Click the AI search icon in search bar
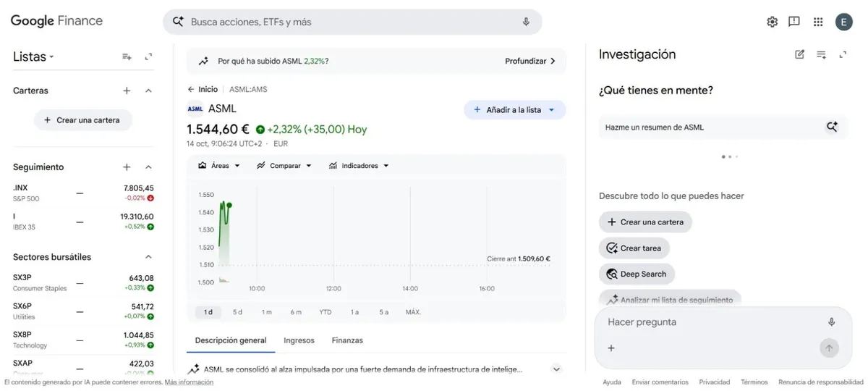 (177, 22)
